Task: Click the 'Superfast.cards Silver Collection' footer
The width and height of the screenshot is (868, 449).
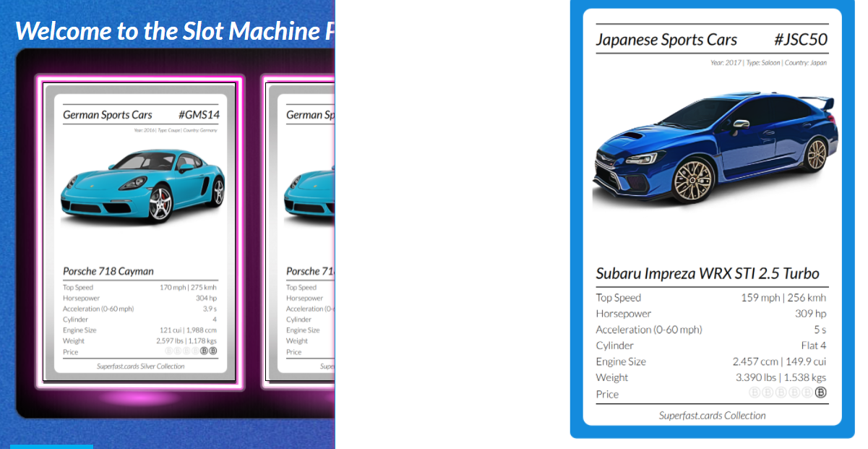Action: point(141,366)
